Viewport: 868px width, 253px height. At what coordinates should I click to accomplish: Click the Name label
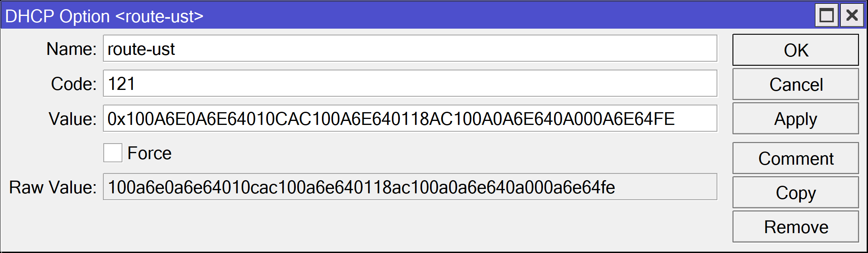72,49
